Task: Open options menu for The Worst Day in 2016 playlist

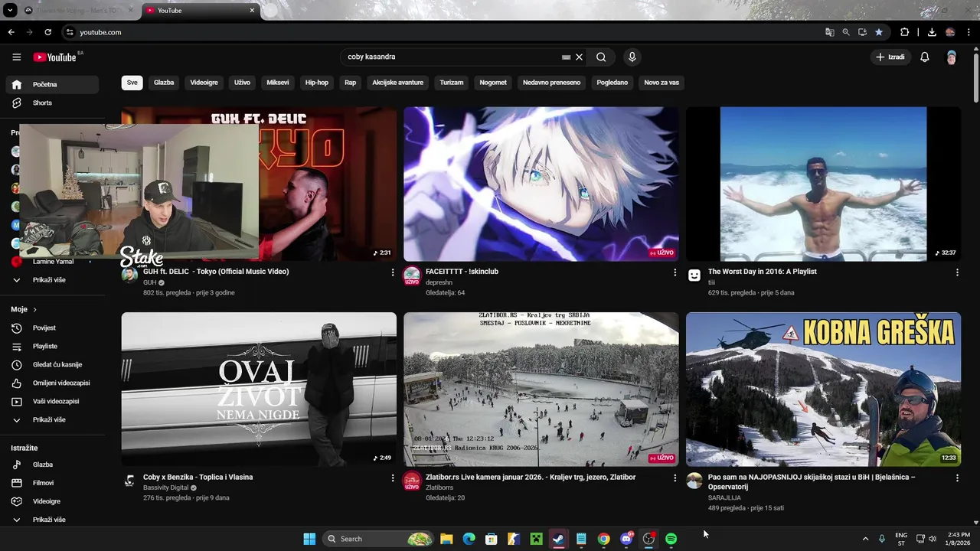Action: [957, 272]
